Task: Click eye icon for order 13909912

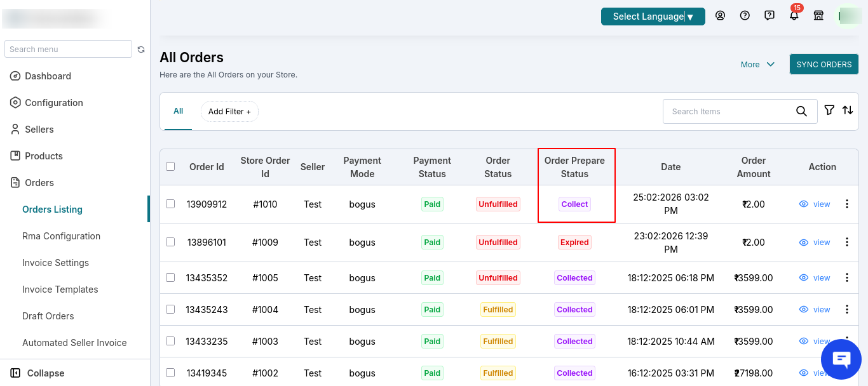Action: pyautogui.click(x=804, y=204)
